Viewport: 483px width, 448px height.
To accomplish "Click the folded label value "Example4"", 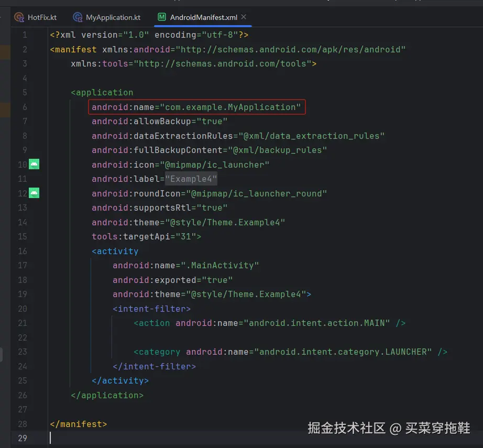I will (191, 179).
